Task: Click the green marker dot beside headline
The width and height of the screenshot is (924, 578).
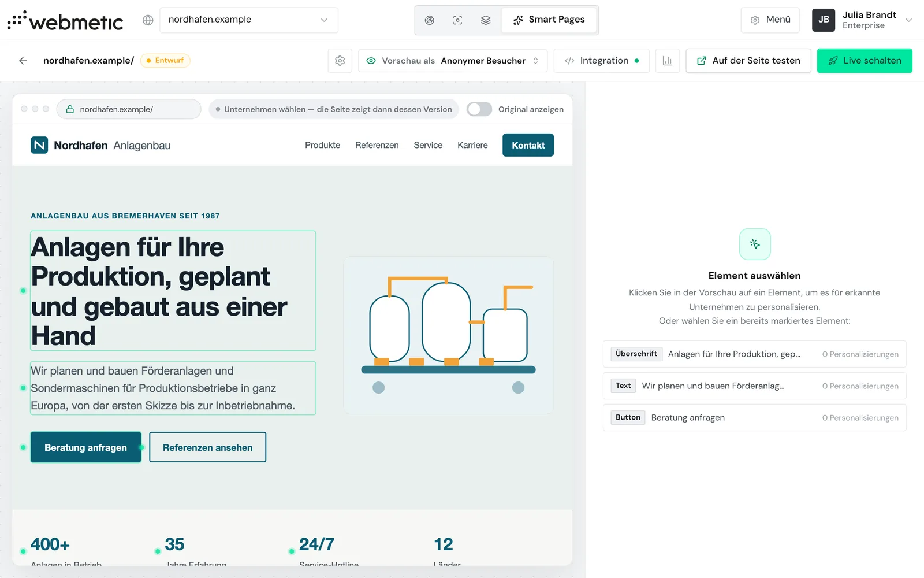Action: point(23,291)
